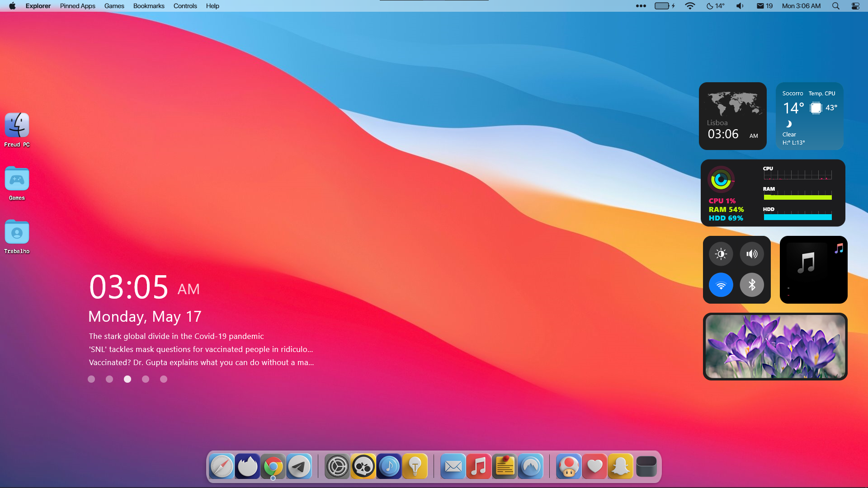Open the Mario mushroom dock icon
Image resolution: width=868 pixels, height=488 pixels.
pyautogui.click(x=569, y=466)
